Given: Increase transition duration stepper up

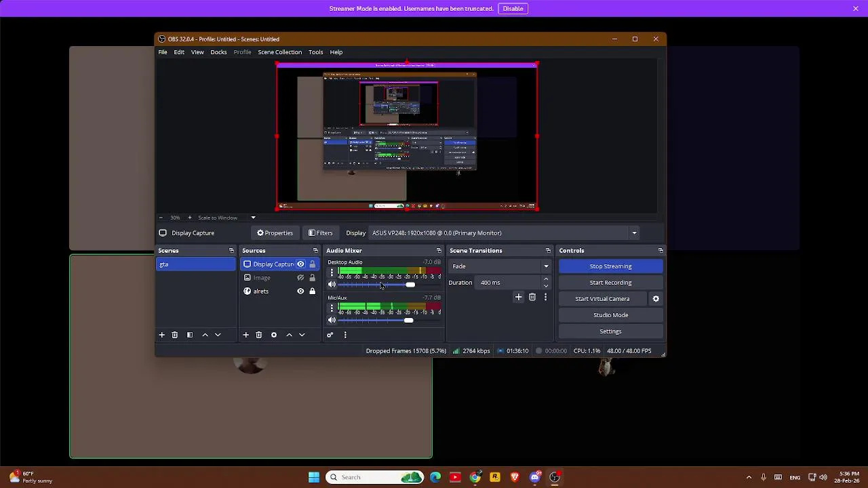Looking at the screenshot, I should [546, 279].
